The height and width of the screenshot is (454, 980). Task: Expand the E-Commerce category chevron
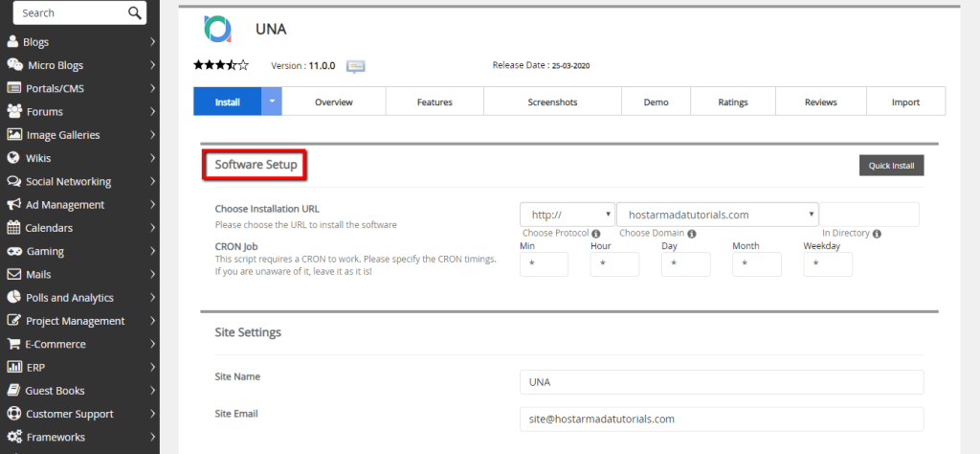point(152,344)
